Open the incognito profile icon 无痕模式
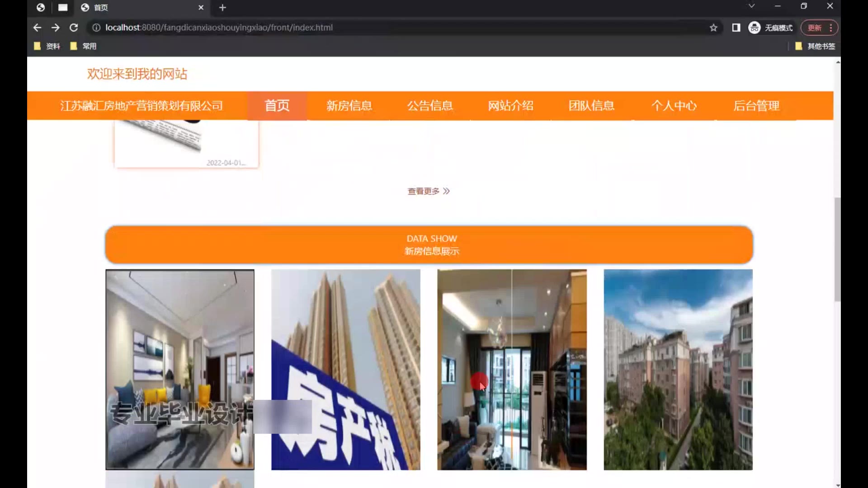The height and width of the screenshot is (488, 868). click(770, 28)
